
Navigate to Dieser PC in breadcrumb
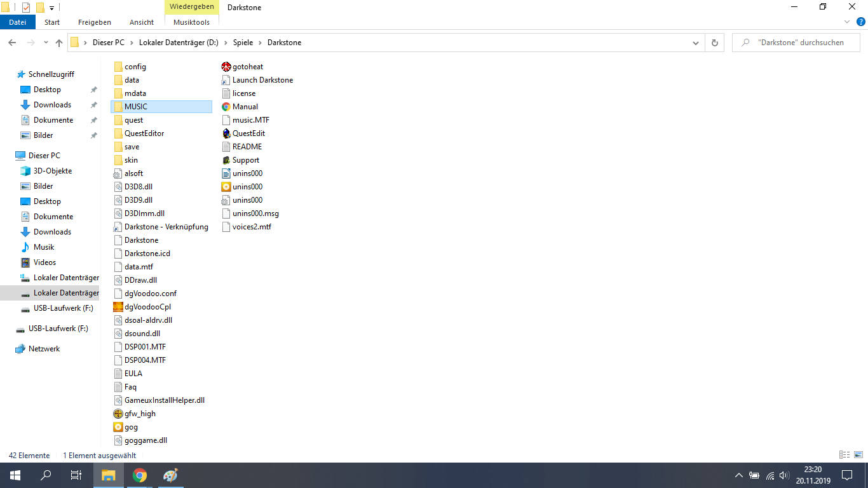[108, 43]
